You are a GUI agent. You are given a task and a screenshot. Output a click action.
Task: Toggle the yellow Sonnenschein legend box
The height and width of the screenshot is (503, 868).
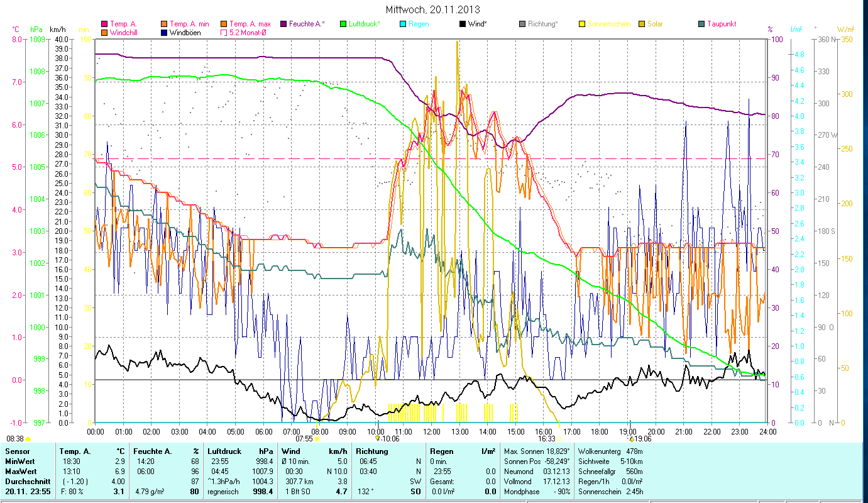[581, 25]
